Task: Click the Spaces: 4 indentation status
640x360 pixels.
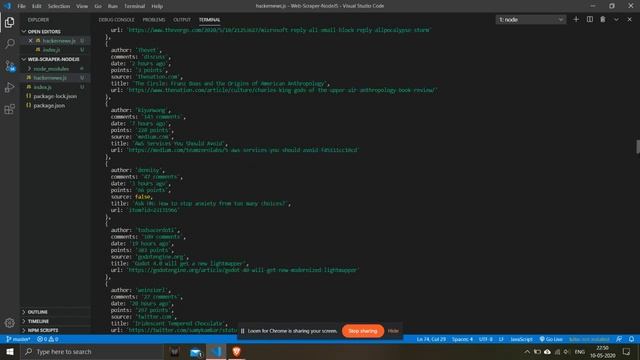Action: pos(462,339)
